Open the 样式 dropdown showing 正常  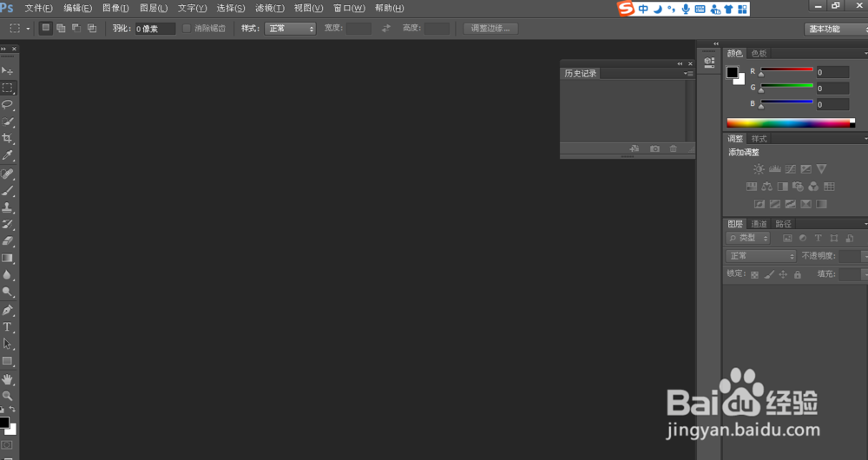290,29
